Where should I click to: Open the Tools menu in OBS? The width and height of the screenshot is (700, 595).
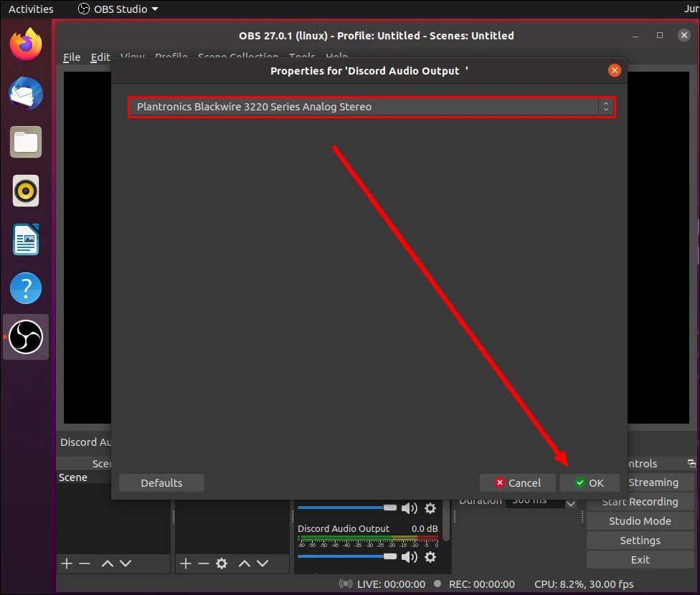click(302, 56)
